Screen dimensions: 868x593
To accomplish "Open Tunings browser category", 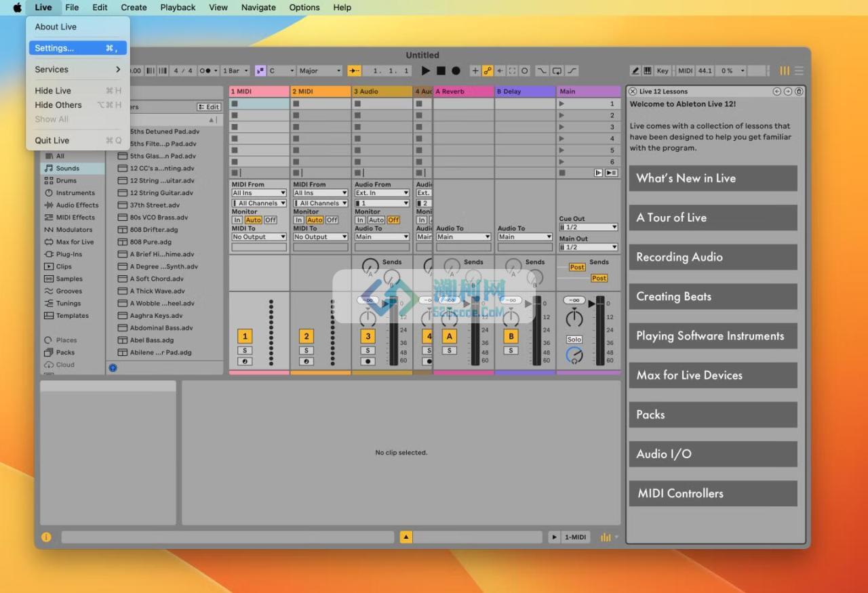I will [x=68, y=303].
